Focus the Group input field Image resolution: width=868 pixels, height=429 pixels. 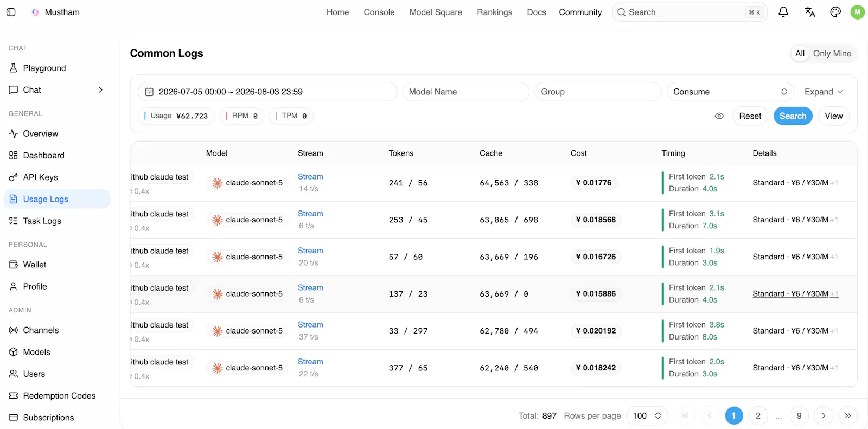598,92
